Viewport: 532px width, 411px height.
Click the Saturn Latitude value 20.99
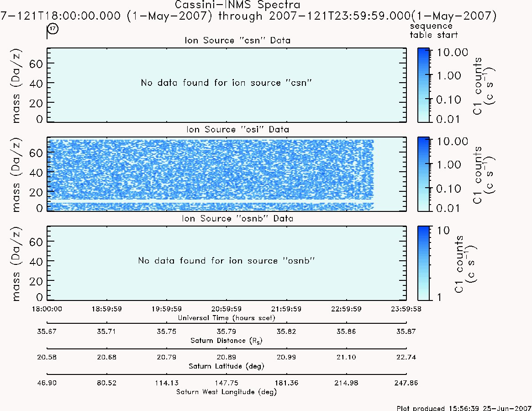click(286, 357)
